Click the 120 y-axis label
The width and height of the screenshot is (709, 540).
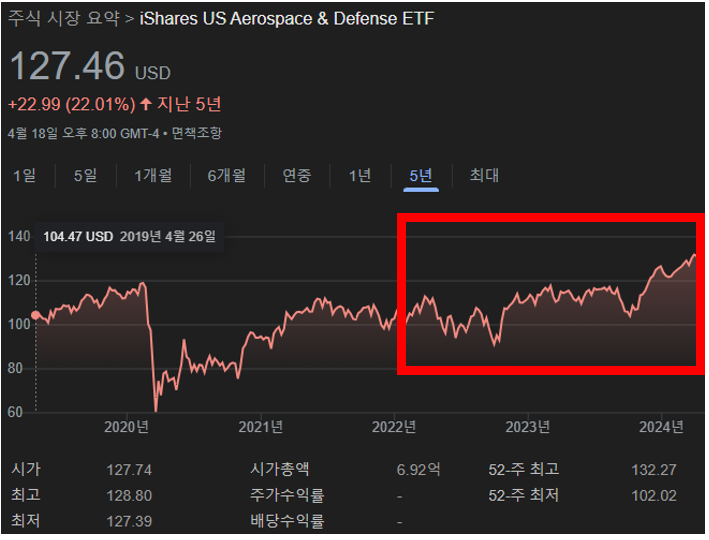19,281
